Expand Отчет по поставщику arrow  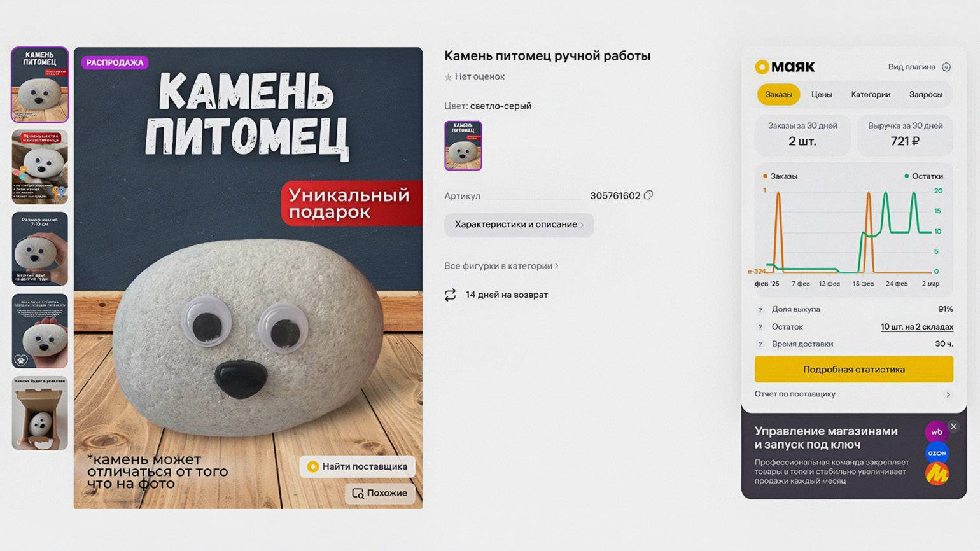[948, 394]
